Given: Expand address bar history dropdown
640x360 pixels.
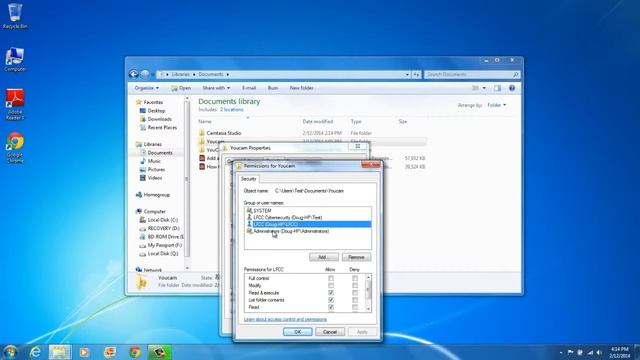Looking at the screenshot, I should (x=407, y=75).
